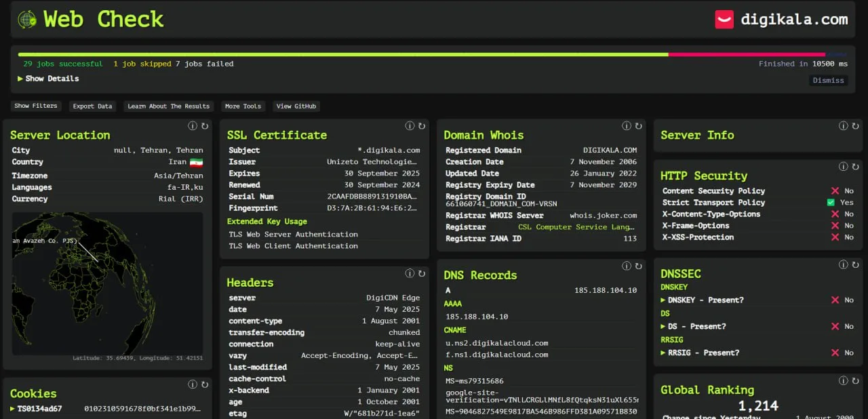Open info icon on Headers card
Image resolution: width=868 pixels, height=419 pixels.
(x=410, y=274)
